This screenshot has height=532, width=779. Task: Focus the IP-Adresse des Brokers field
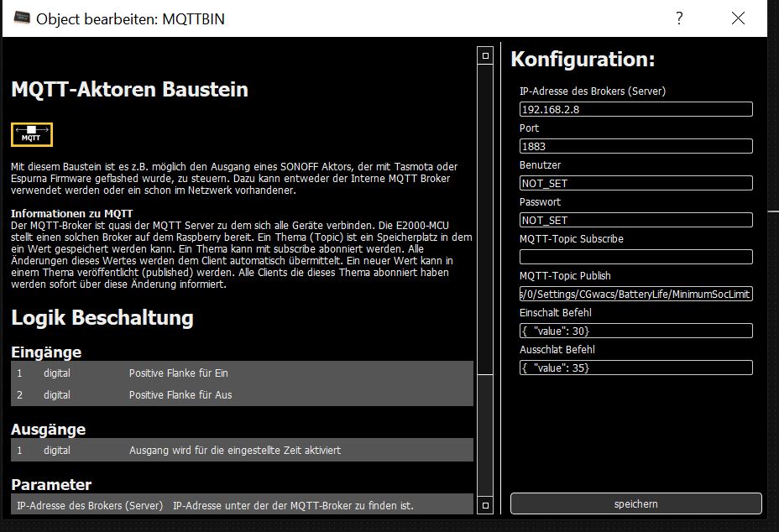(635, 109)
